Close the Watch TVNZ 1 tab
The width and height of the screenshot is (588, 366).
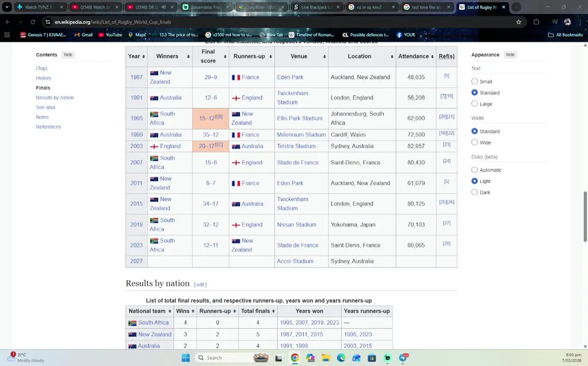tap(61, 7)
